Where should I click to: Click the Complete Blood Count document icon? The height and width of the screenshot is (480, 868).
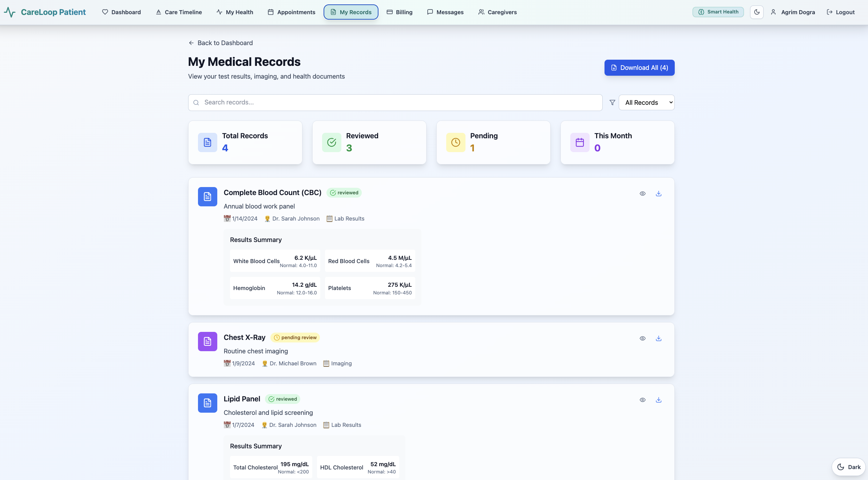click(x=207, y=197)
